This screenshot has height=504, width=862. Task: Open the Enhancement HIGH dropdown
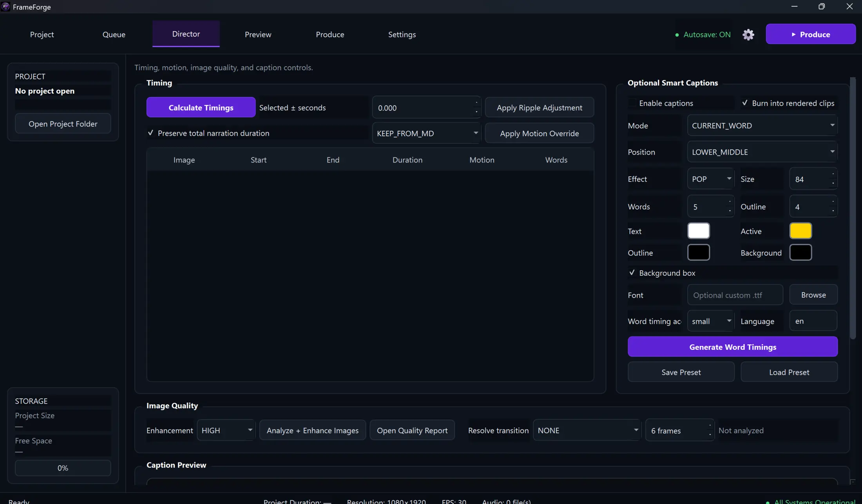tap(226, 430)
